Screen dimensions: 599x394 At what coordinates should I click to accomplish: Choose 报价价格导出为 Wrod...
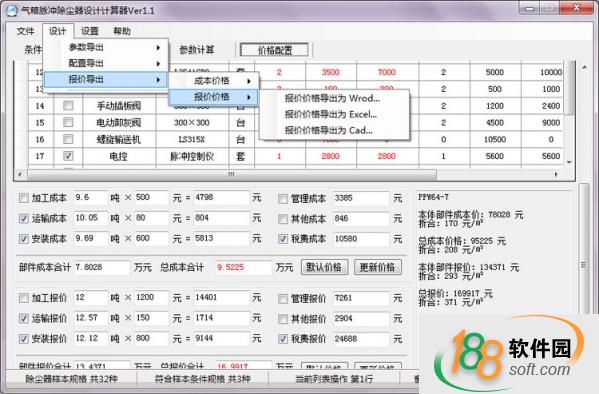pos(334,98)
